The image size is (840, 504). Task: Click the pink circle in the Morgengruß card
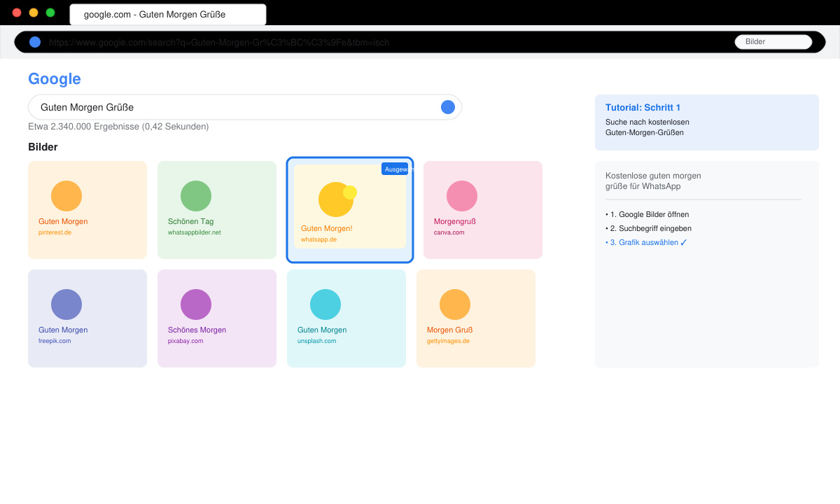(462, 196)
